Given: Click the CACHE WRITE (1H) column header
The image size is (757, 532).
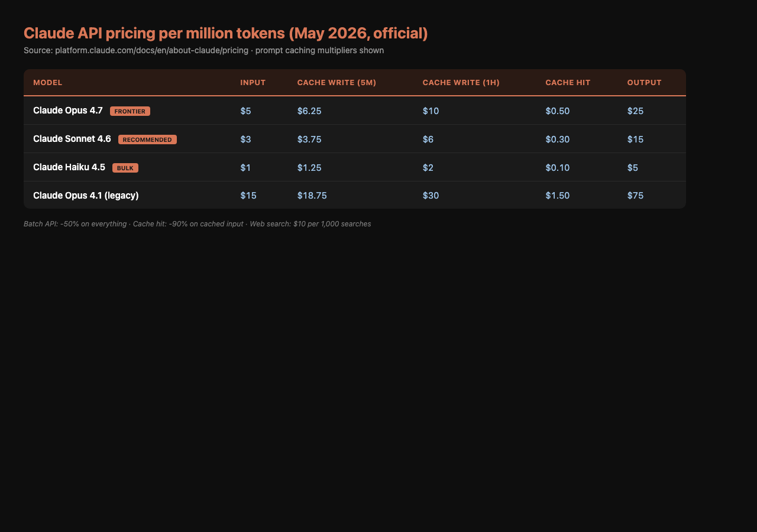Looking at the screenshot, I should click(461, 83).
